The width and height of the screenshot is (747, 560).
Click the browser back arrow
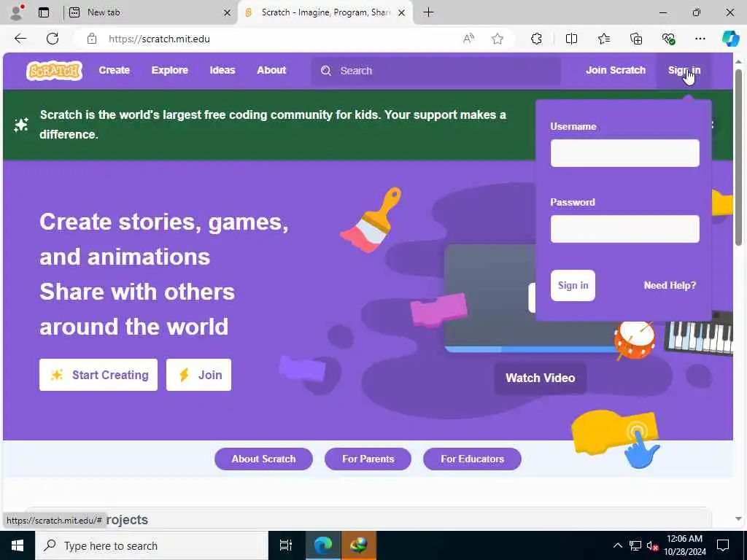[20, 39]
